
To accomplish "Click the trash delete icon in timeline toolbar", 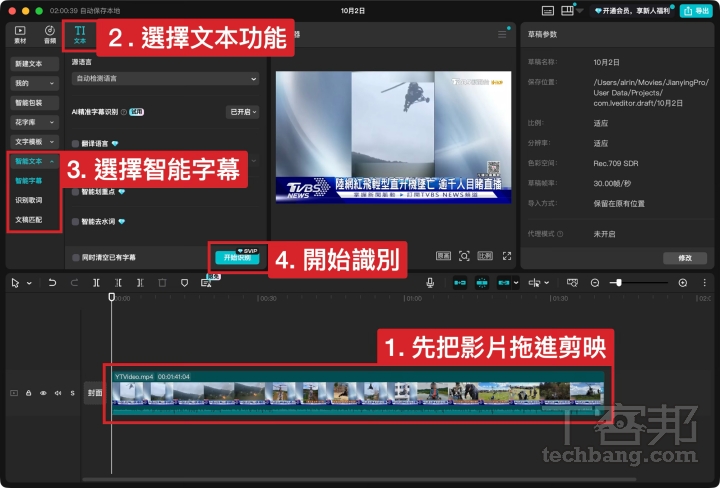I will [x=162, y=283].
